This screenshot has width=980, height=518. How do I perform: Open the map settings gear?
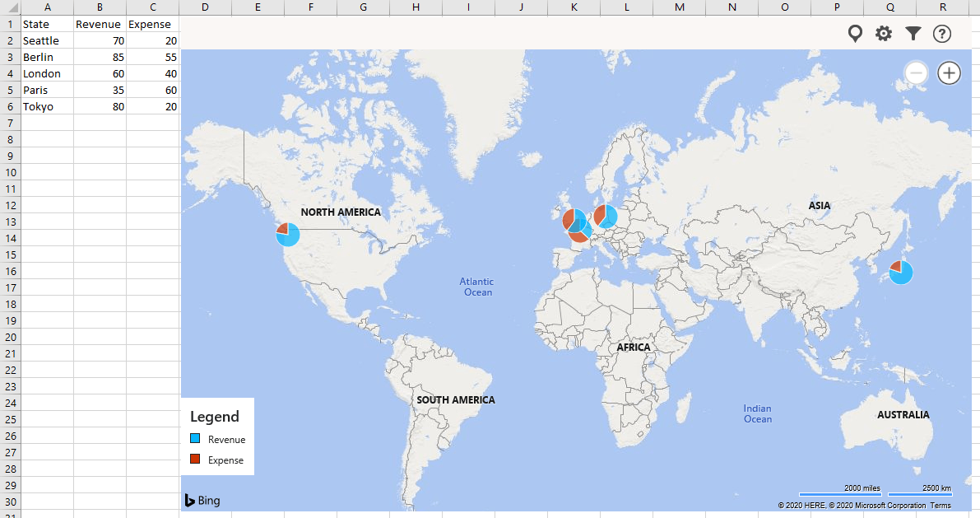883,33
